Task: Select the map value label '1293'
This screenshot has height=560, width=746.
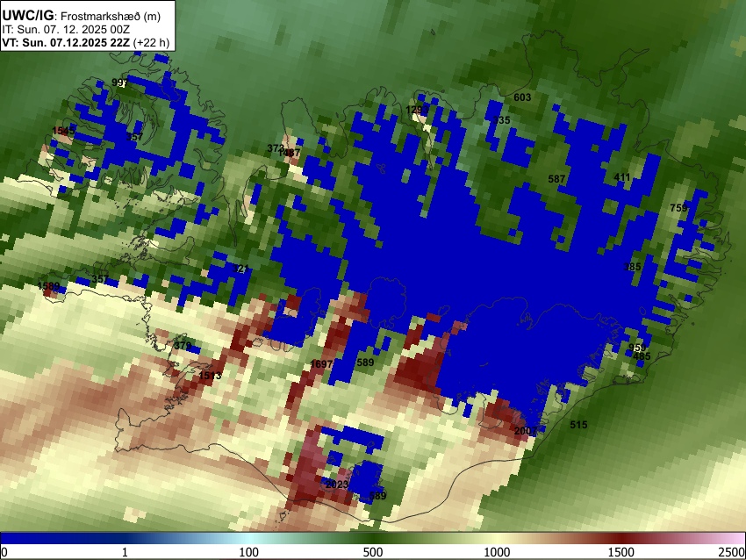Action: click(x=417, y=111)
